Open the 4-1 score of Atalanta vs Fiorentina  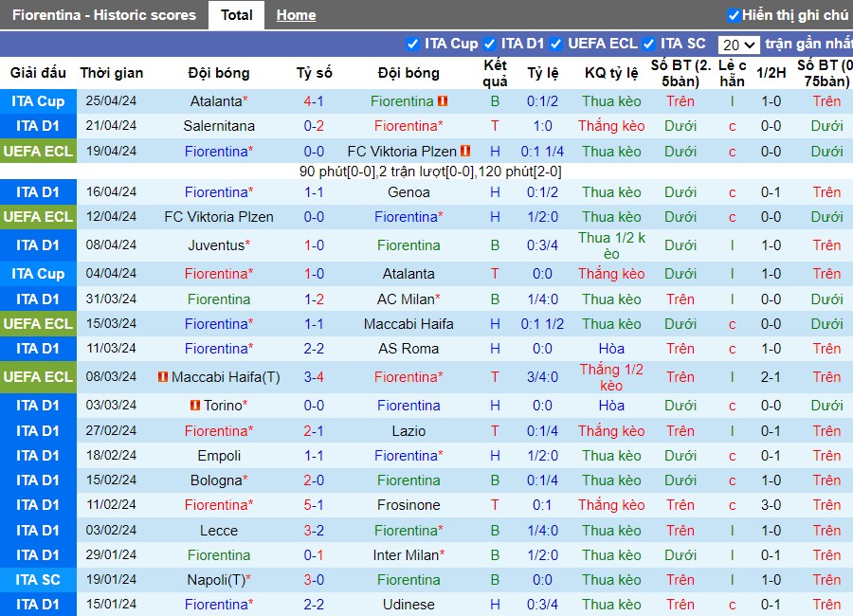pyautogui.click(x=314, y=101)
